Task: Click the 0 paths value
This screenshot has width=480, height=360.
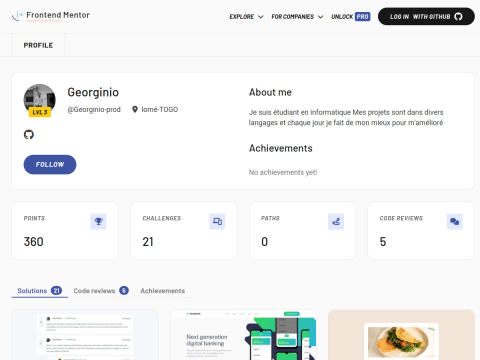Action: click(x=264, y=242)
